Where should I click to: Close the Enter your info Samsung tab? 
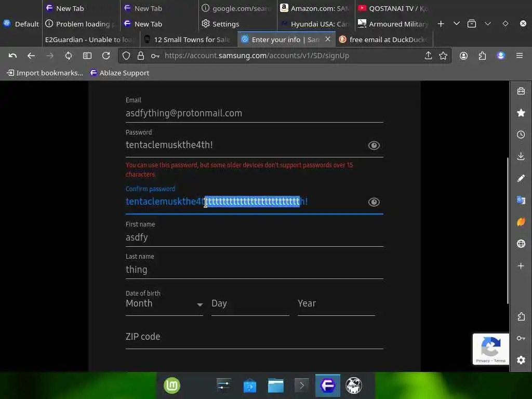pyautogui.click(x=328, y=39)
